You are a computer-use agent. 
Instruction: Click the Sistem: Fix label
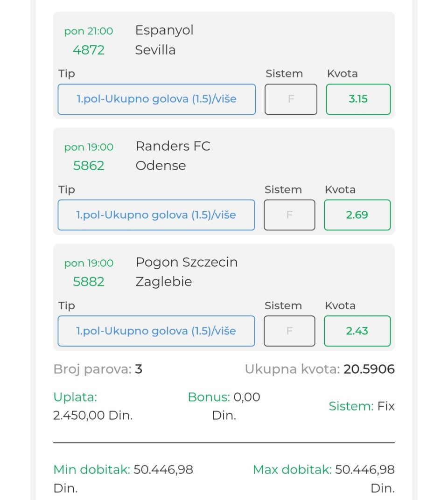pyautogui.click(x=362, y=406)
